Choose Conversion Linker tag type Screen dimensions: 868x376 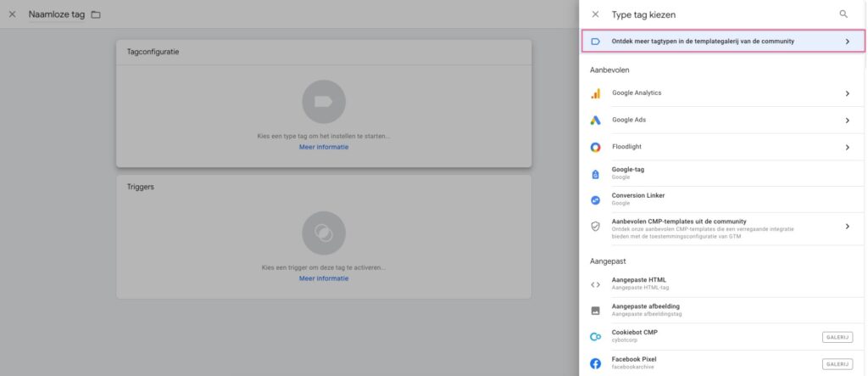point(723,199)
